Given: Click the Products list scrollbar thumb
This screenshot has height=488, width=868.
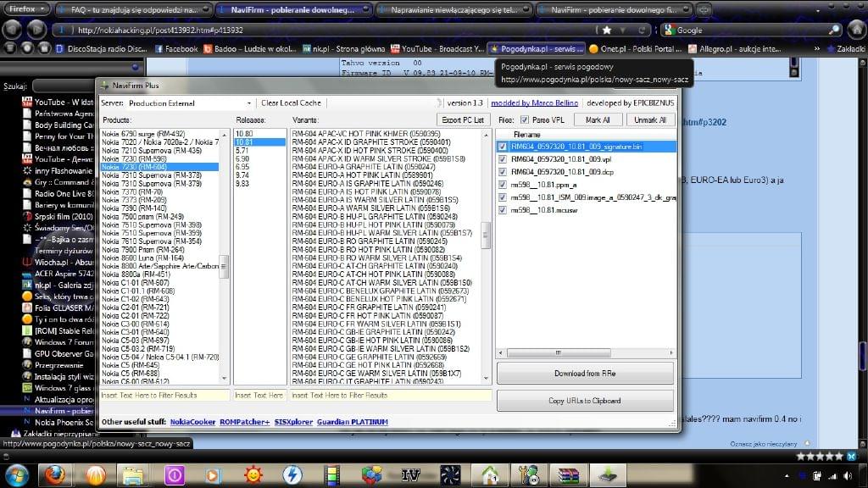Looking at the screenshot, I should [224, 266].
